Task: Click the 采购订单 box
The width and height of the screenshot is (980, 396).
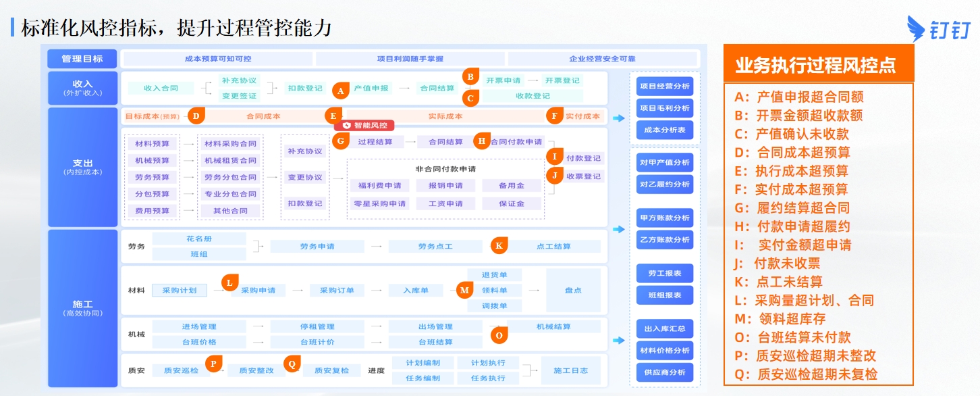Action: click(x=337, y=291)
